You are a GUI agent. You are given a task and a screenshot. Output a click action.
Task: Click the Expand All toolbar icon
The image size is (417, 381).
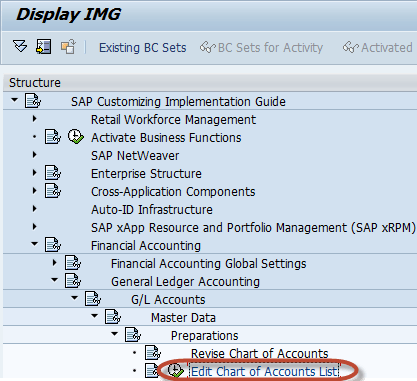(x=20, y=46)
